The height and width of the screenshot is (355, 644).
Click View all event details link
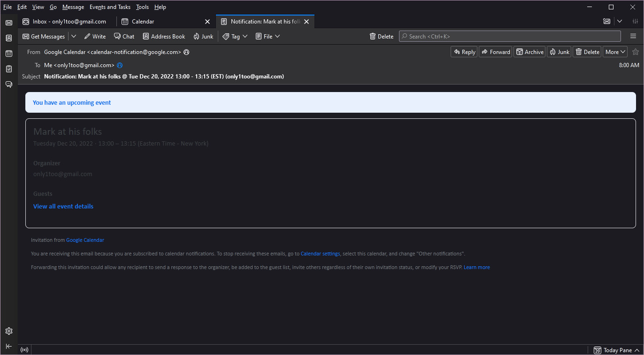click(63, 207)
